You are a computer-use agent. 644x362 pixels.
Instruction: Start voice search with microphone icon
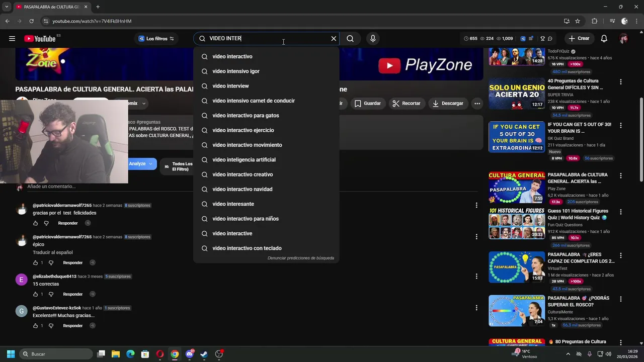[373, 39]
